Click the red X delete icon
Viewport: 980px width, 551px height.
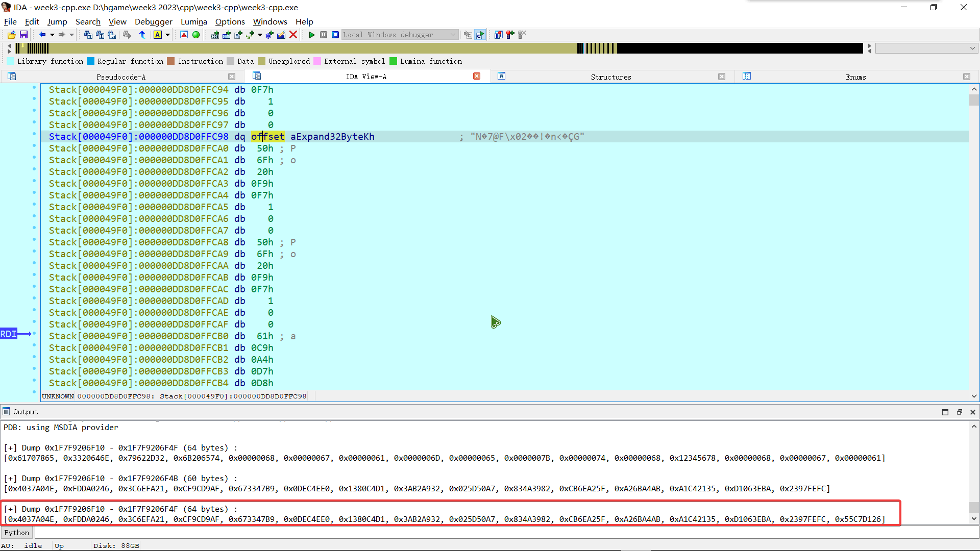[x=293, y=35]
